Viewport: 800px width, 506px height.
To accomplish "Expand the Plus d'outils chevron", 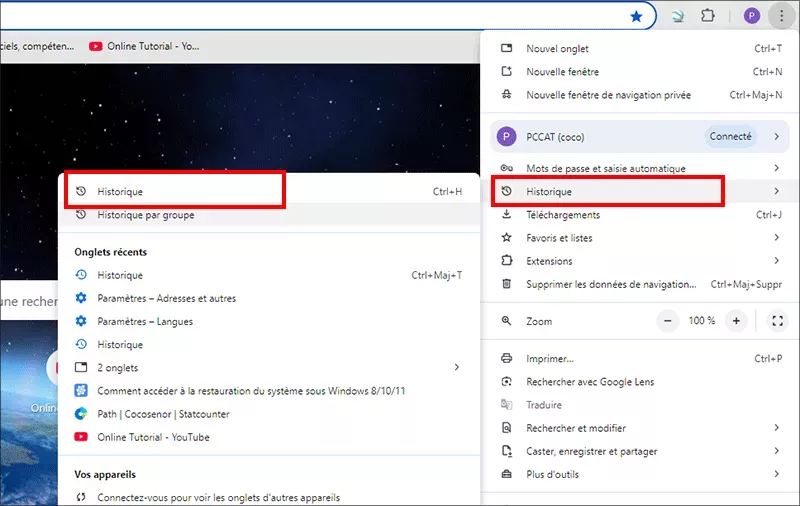I will pos(776,474).
